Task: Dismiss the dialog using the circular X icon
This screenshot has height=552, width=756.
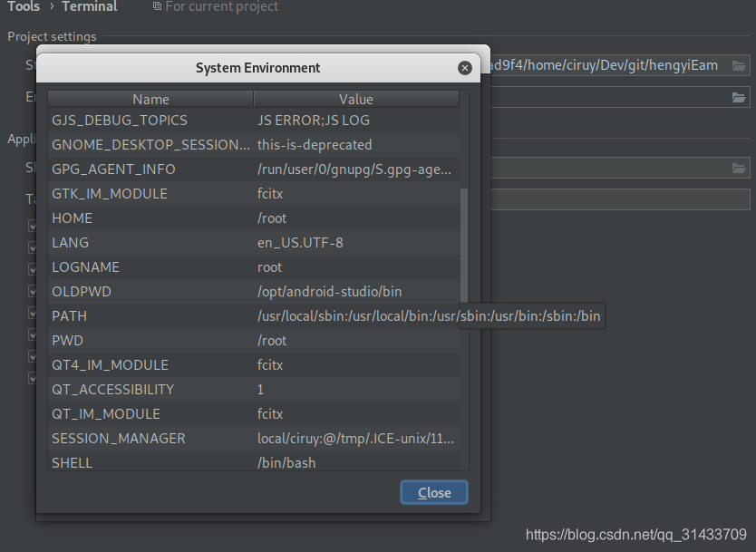Action: (x=465, y=67)
